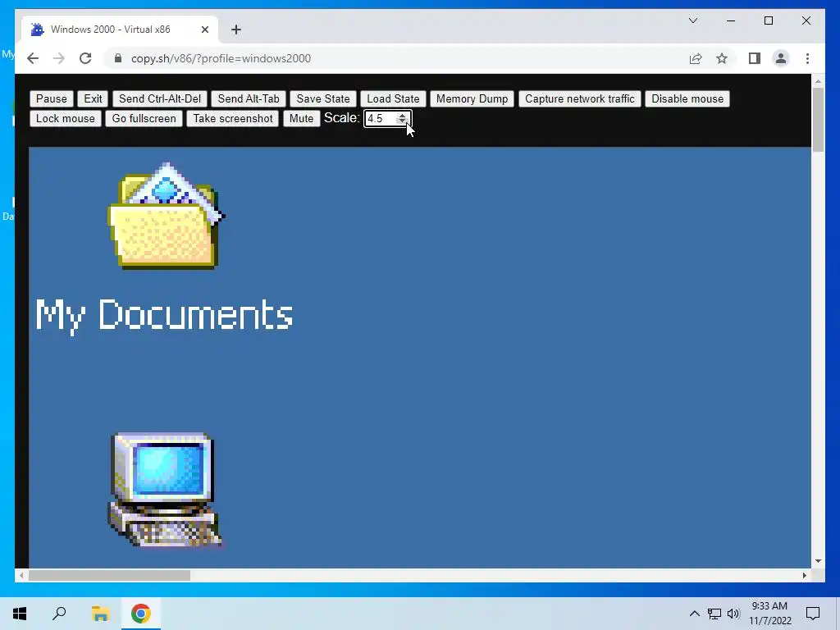This screenshot has height=630, width=840.
Task: Open Chrome three-dot menu
Action: [x=807, y=58]
